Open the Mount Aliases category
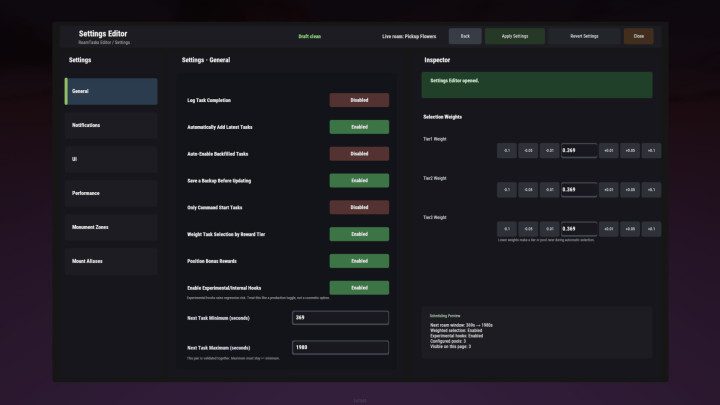Image resolution: width=720 pixels, height=405 pixels. [x=111, y=261]
